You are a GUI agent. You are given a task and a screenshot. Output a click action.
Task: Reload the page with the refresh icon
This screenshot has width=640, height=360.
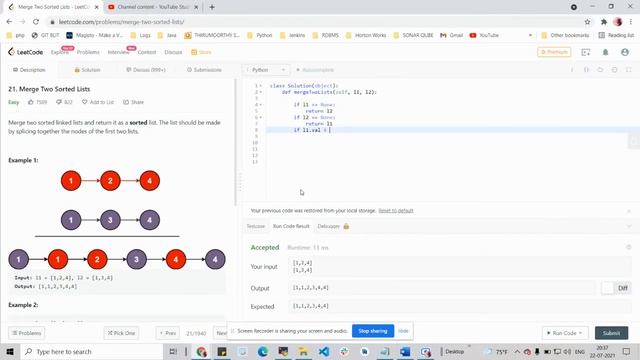tap(36, 22)
